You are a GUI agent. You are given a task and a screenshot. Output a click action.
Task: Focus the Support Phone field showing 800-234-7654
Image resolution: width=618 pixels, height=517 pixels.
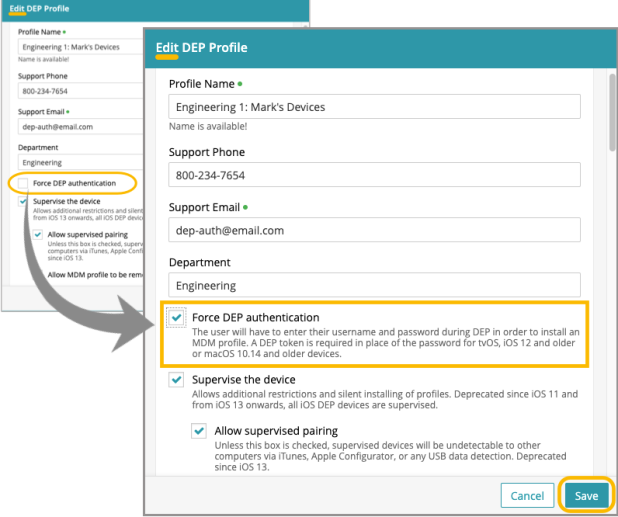374,175
